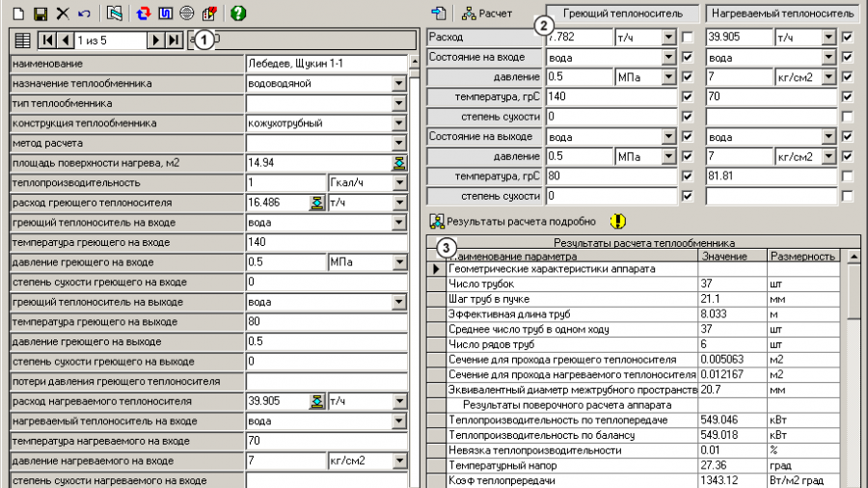This screenshot has width=868, height=488.
Task: Go to first record navigation arrow
Action: pos(47,40)
